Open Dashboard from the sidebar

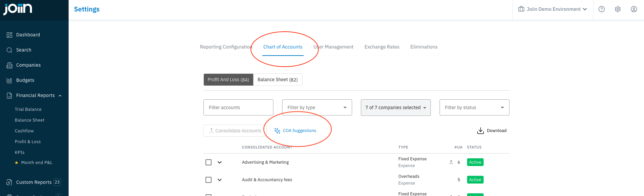click(x=28, y=35)
